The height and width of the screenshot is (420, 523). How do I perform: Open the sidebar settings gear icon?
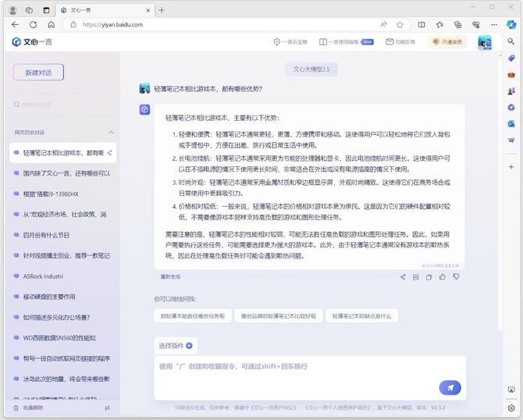(511, 408)
